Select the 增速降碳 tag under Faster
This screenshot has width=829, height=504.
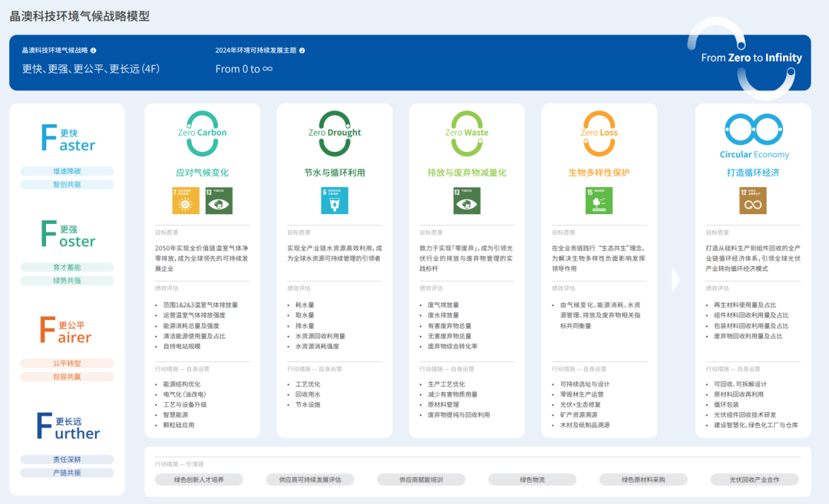pyautogui.click(x=67, y=171)
